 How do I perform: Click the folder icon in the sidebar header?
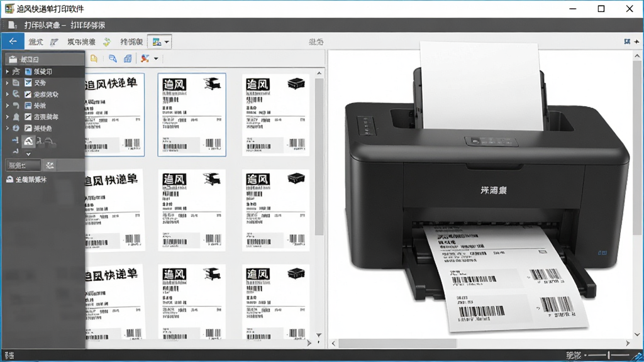pos(13,60)
